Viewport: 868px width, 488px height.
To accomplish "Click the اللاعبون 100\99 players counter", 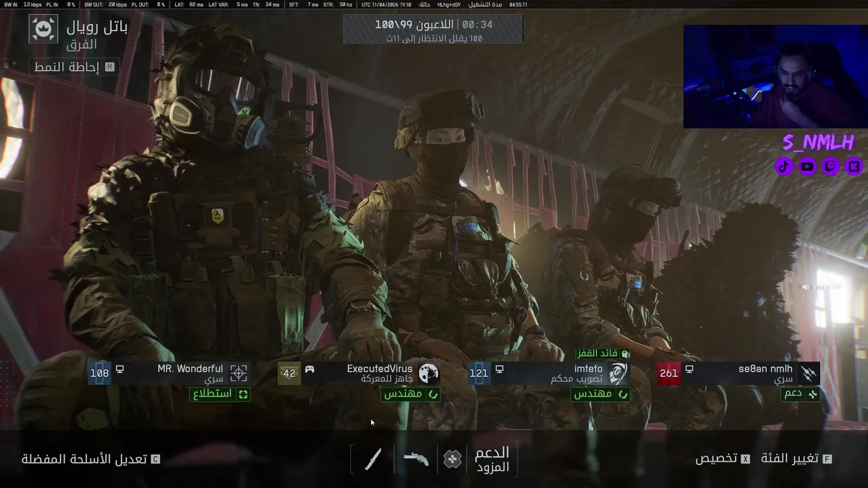I will pos(414,24).
